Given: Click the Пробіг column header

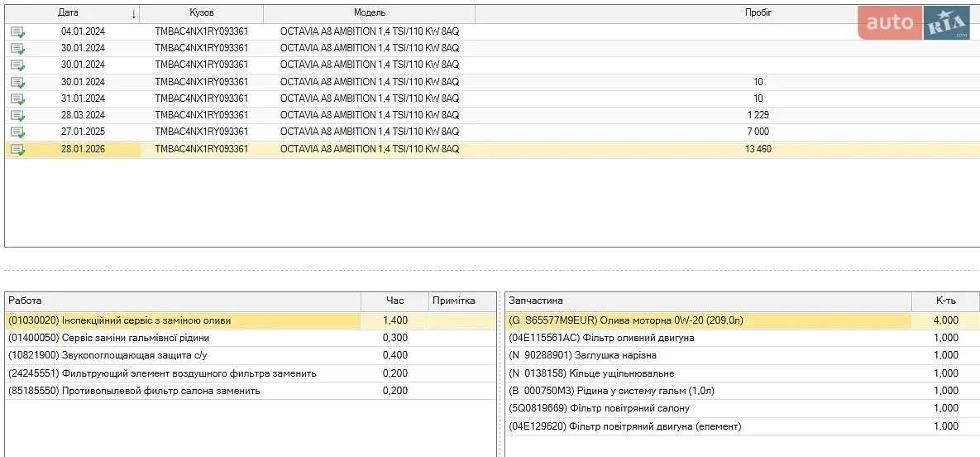Looking at the screenshot, I should [x=758, y=13].
